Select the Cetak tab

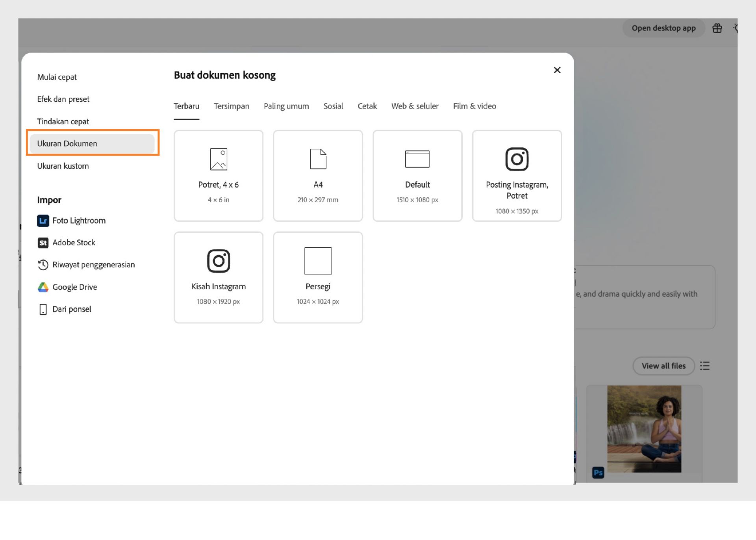[367, 106]
